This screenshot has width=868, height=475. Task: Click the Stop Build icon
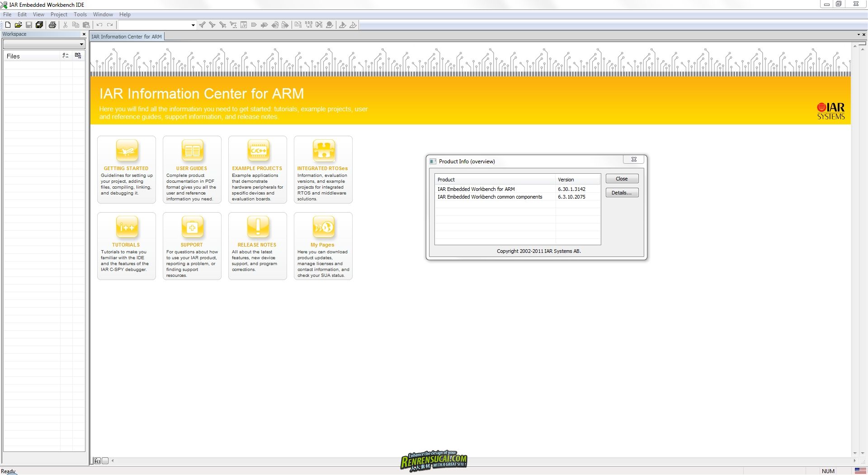(x=319, y=25)
